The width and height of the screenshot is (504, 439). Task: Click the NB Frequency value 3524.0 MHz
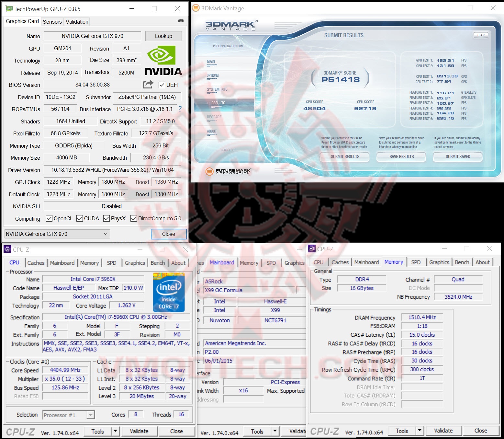click(458, 297)
